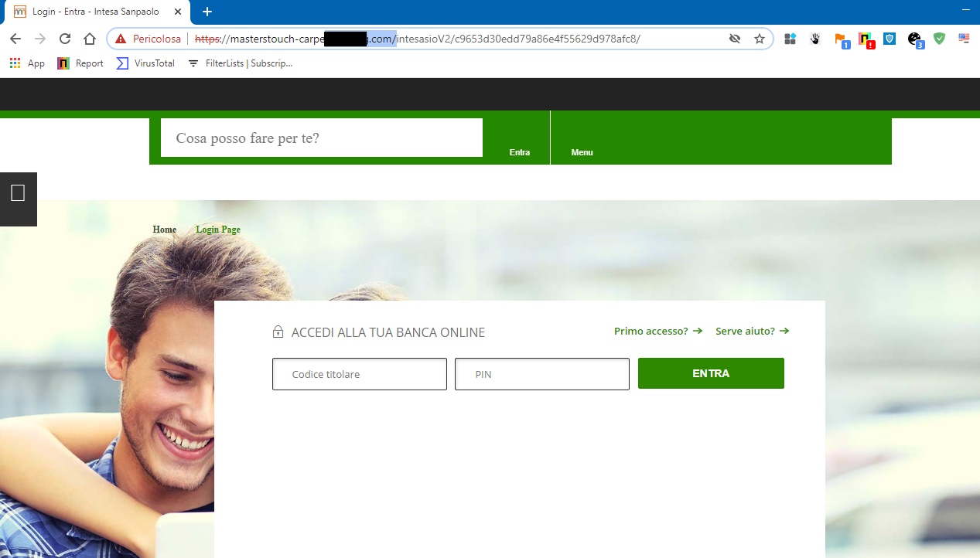
Task: Click the Pericolosa security label
Action: click(x=157, y=39)
